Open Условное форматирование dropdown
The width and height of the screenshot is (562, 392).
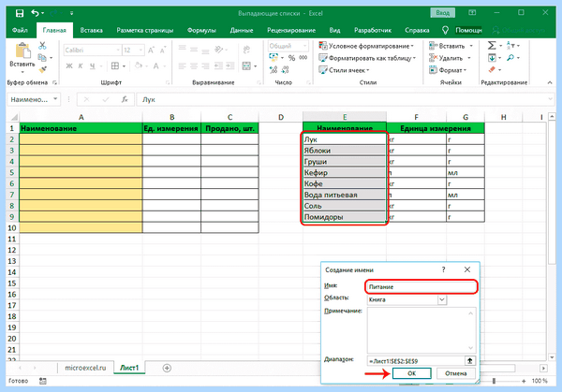click(x=366, y=46)
